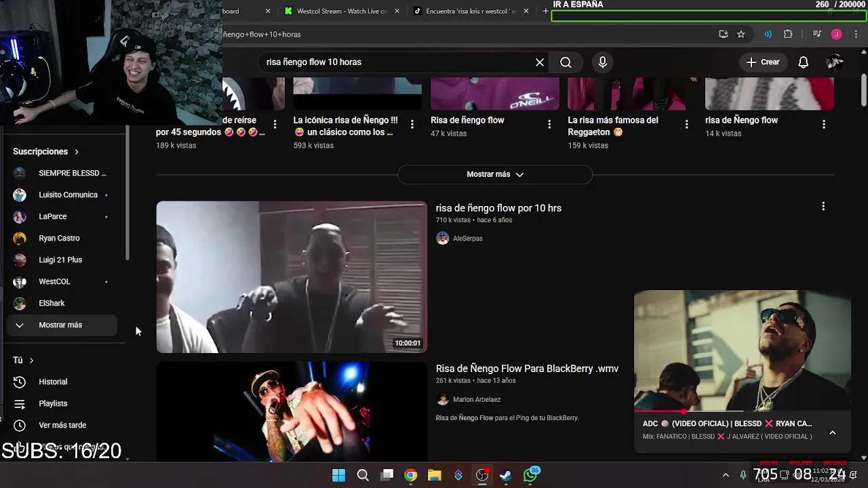Click the blue sound-wave extension icon
The height and width of the screenshot is (488, 868).
coord(768,34)
